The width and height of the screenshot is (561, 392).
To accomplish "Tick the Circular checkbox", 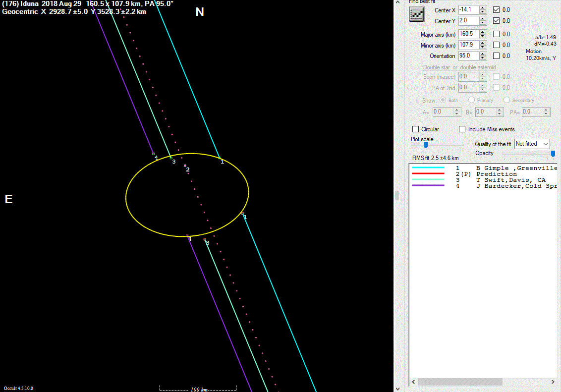I will tap(415, 129).
